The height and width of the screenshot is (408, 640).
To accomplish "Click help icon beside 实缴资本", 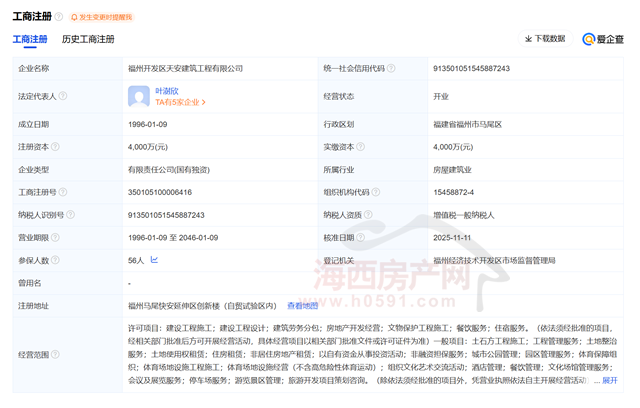I will pyautogui.click(x=363, y=147).
